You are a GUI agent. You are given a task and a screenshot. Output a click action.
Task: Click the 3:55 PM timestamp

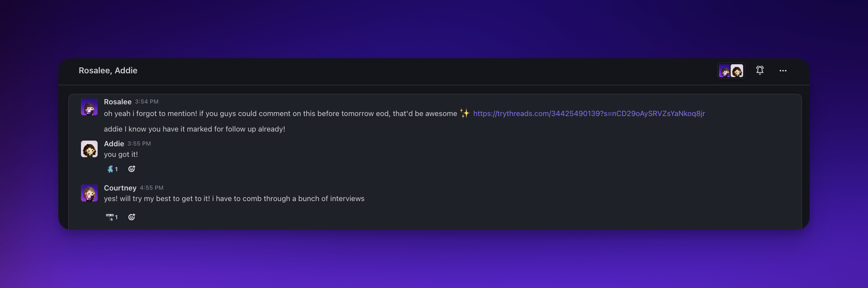(139, 144)
